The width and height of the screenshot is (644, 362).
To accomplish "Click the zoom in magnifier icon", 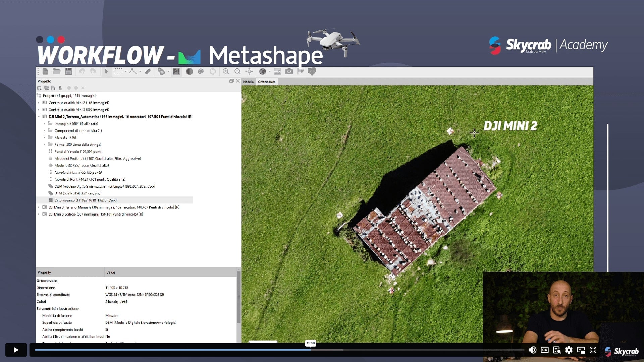I will pos(226,71).
